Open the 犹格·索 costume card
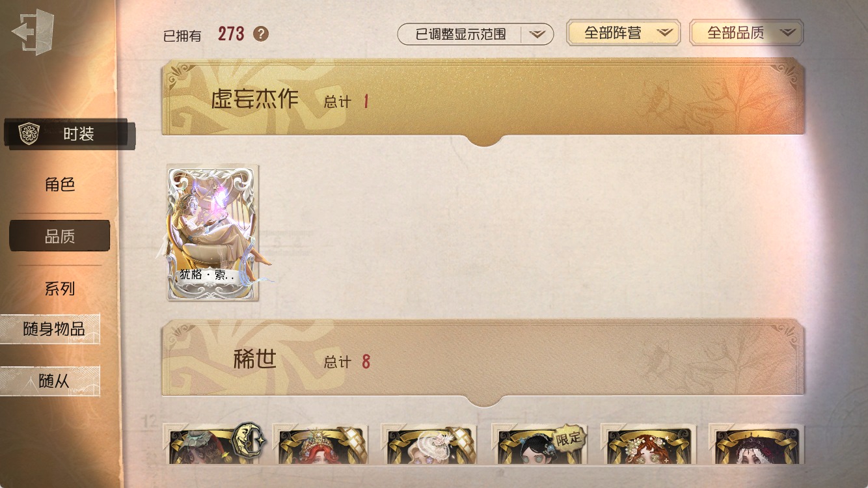 pos(213,232)
